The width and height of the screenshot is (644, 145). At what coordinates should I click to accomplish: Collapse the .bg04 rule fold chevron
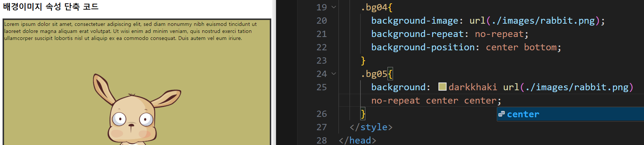(334, 7)
